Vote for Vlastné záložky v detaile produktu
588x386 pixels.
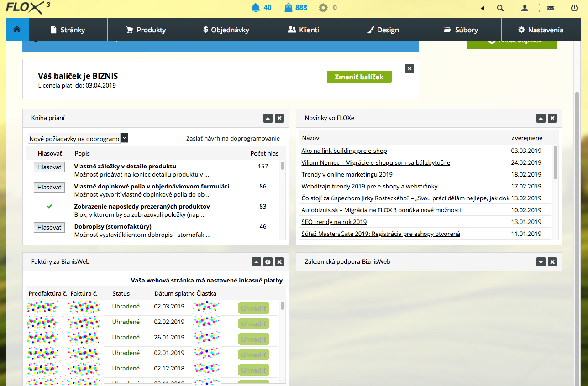pos(49,167)
